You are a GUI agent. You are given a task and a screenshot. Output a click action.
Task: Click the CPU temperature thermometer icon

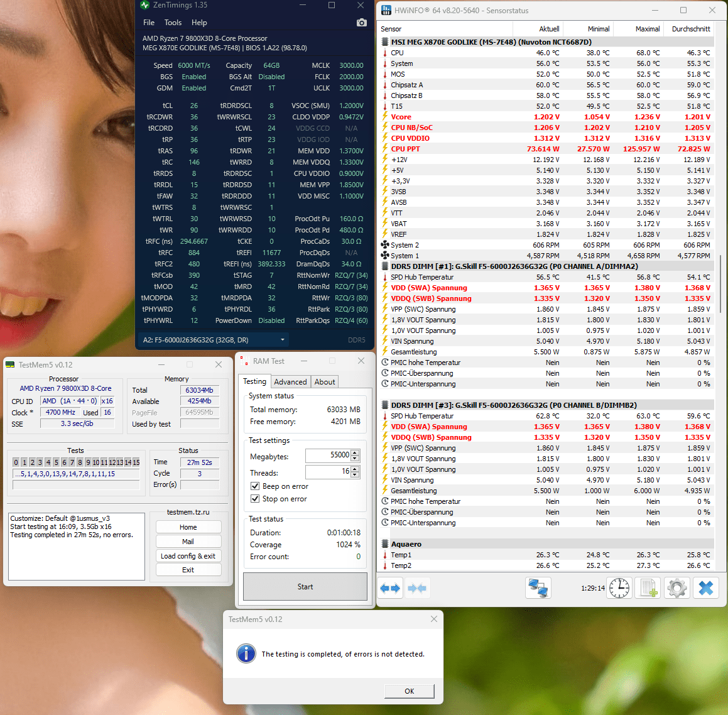point(385,53)
